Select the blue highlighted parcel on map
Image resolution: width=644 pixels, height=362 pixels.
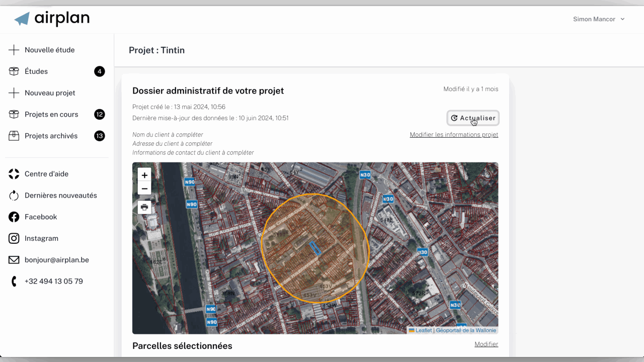coord(315,248)
